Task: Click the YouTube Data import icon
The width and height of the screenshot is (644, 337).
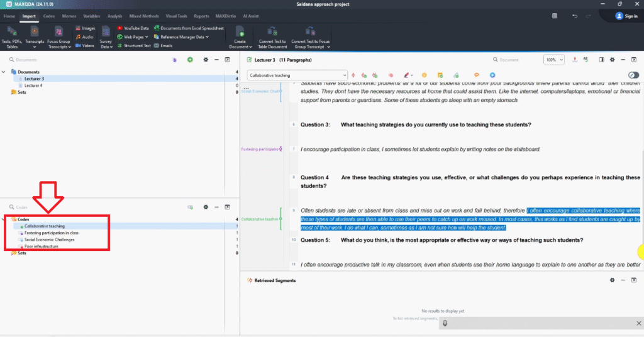Action: point(120,28)
